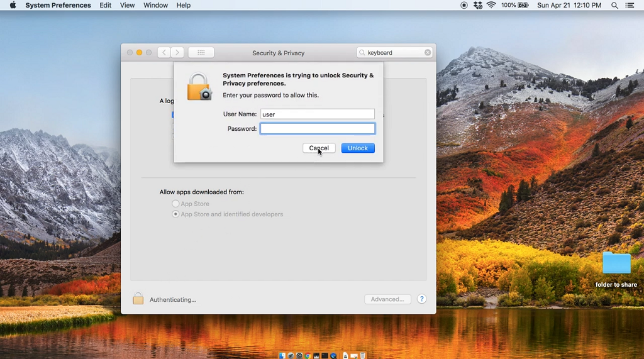Screen dimensions: 644x359
Task: Open the Window menu
Action: (156, 5)
